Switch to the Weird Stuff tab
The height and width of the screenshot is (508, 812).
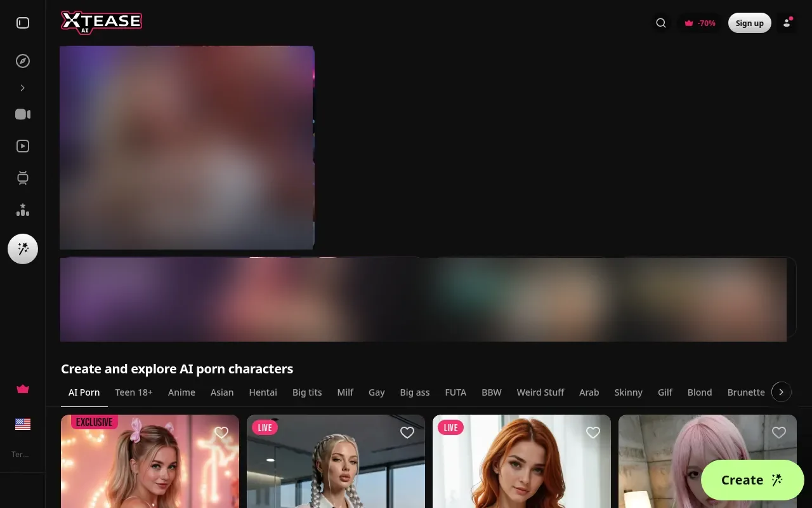540,392
